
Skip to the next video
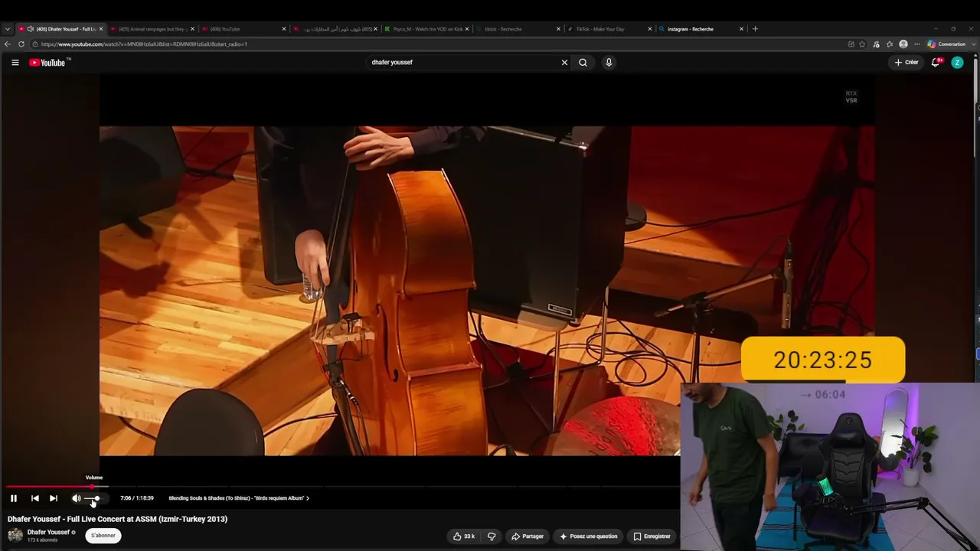coord(54,498)
